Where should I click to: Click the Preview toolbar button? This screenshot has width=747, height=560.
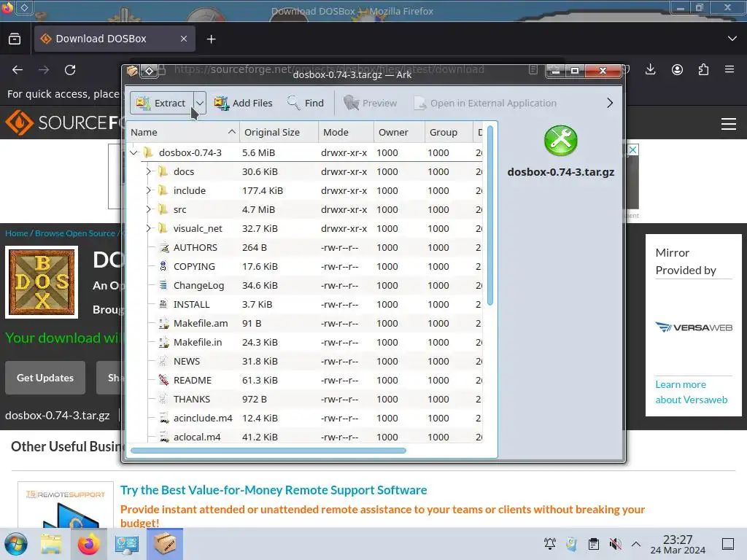(370, 103)
